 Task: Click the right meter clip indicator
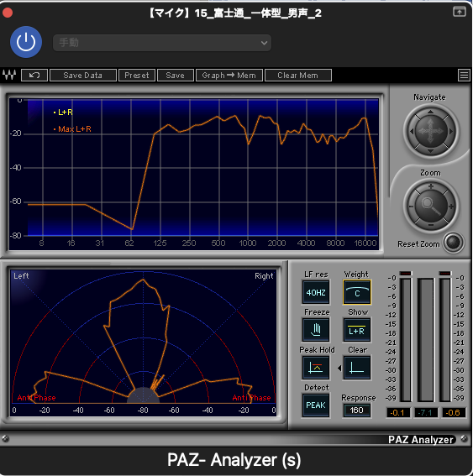tap(444, 273)
